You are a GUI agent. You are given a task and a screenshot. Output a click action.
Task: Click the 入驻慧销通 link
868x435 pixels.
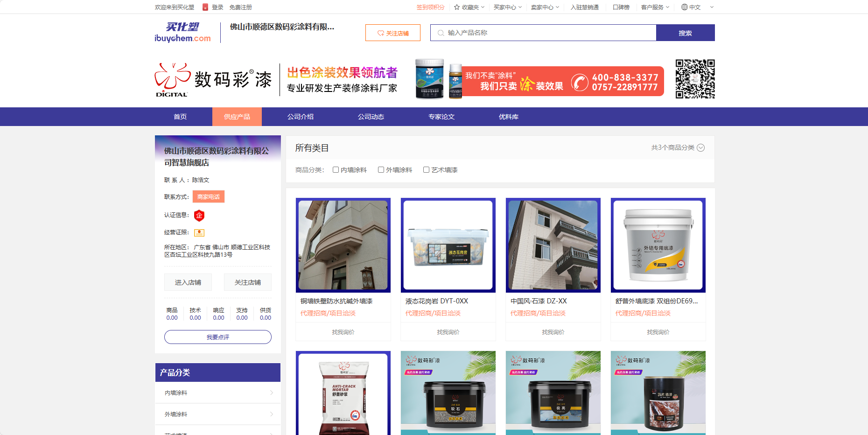point(584,7)
